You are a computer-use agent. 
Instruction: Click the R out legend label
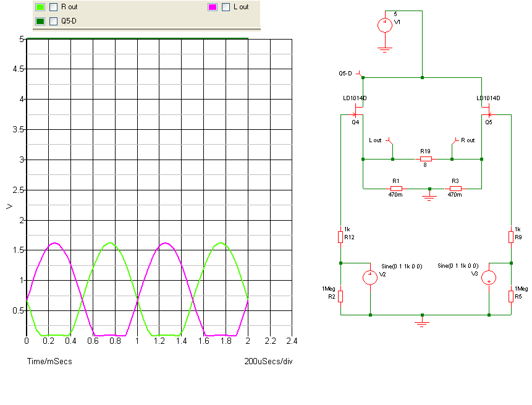coord(69,7)
